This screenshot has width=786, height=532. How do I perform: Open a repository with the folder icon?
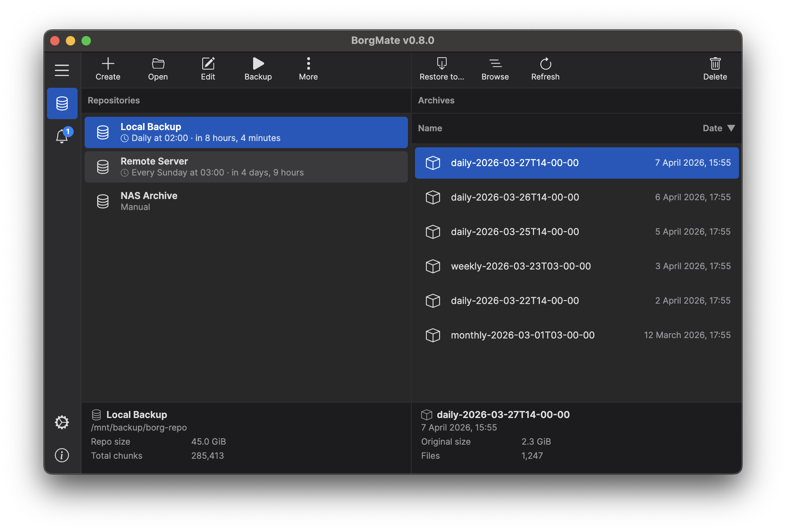coord(158,64)
